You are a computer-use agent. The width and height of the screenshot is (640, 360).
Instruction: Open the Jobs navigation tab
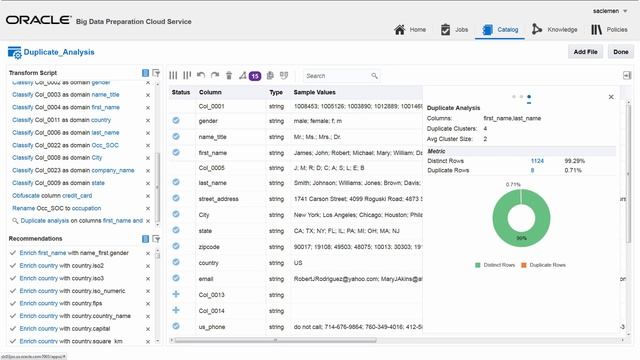pos(454,29)
